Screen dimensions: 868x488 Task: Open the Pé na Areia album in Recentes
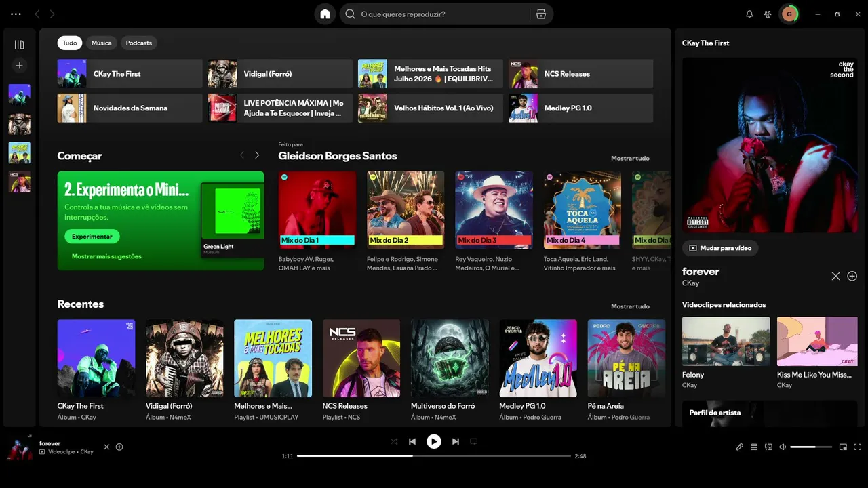tap(627, 370)
